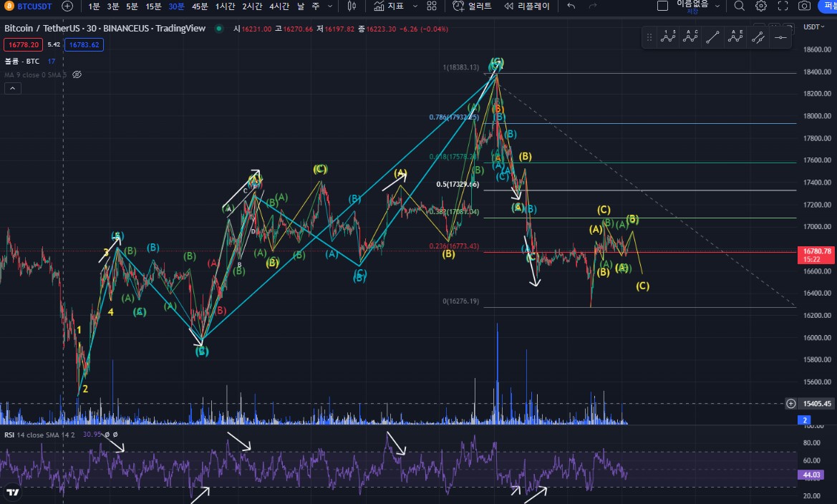Switch to the 15분 timeframe
This screenshot has height=504, width=837.
[x=153, y=6]
